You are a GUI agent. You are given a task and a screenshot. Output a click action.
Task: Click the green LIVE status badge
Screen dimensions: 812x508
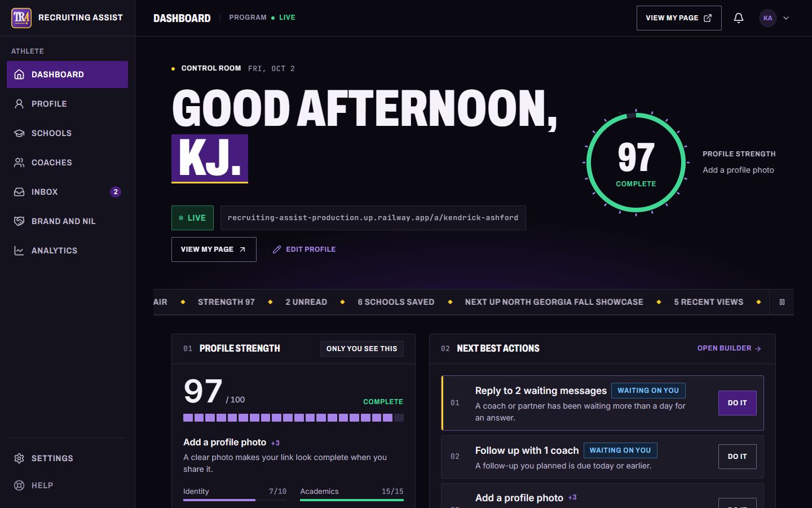[192, 218]
